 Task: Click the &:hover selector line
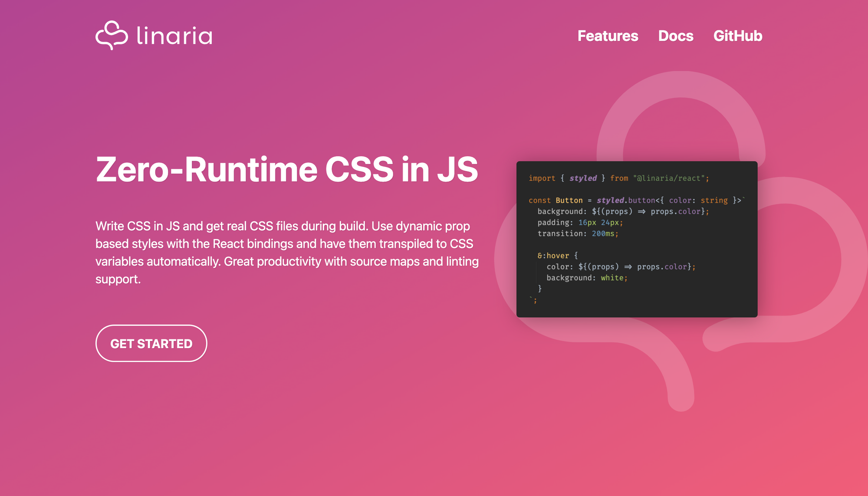point(557,256)
